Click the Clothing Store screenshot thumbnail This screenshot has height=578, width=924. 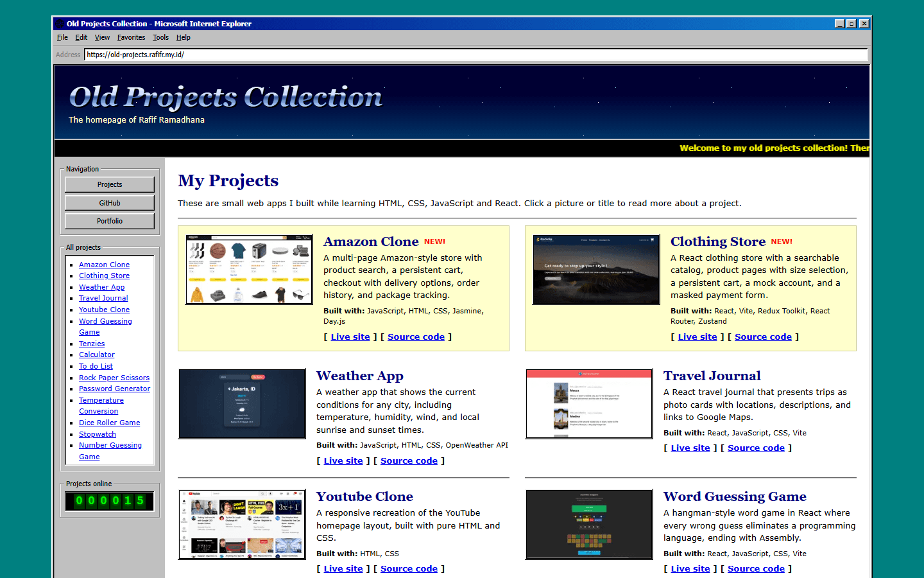tap(596, 270)
